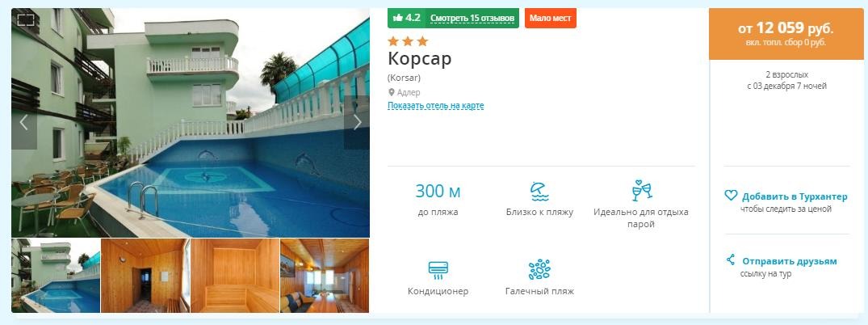The image size is (868, 325).
Task: Click the thumbs-up rating 4.2 badge
Action: (407, 18)
